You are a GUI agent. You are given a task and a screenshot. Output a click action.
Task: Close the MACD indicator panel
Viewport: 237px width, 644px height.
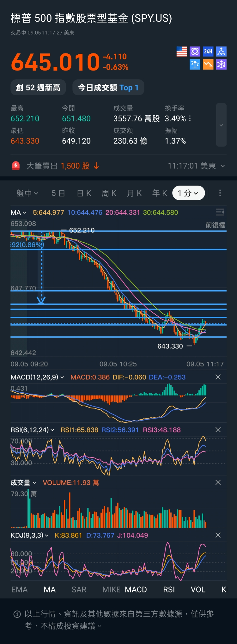tap(218, 377)
